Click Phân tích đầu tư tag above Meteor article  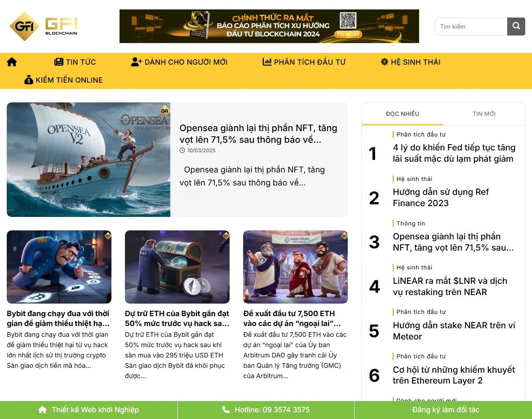point(421,312)
